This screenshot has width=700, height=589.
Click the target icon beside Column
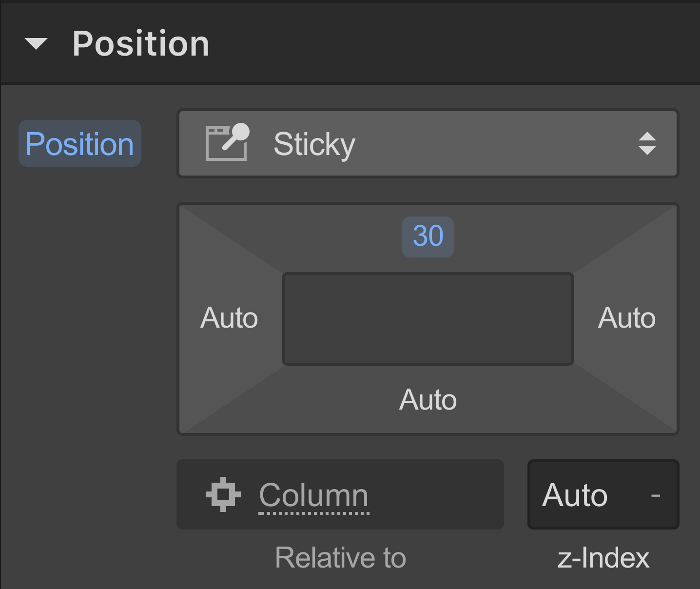point(223,494)
